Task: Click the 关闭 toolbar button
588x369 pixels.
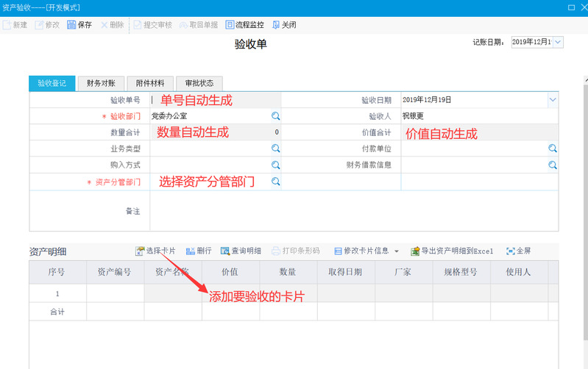Action: pos(284,25)
